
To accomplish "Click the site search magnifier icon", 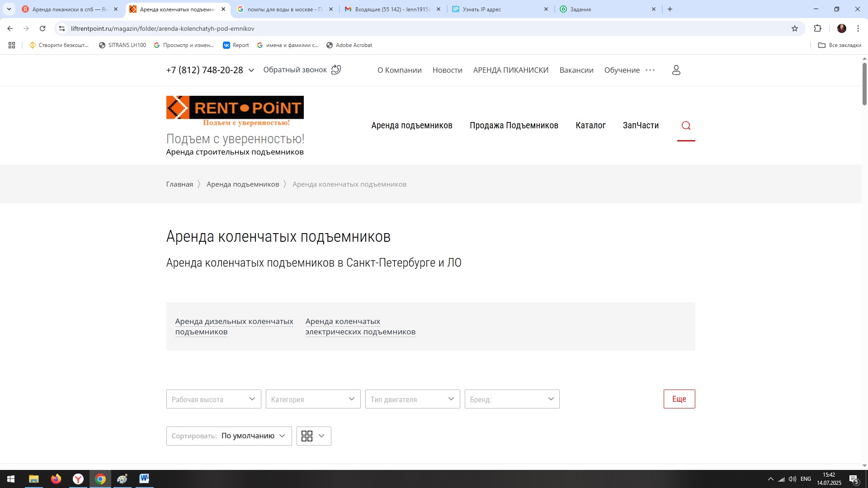I will coord(686,126).
